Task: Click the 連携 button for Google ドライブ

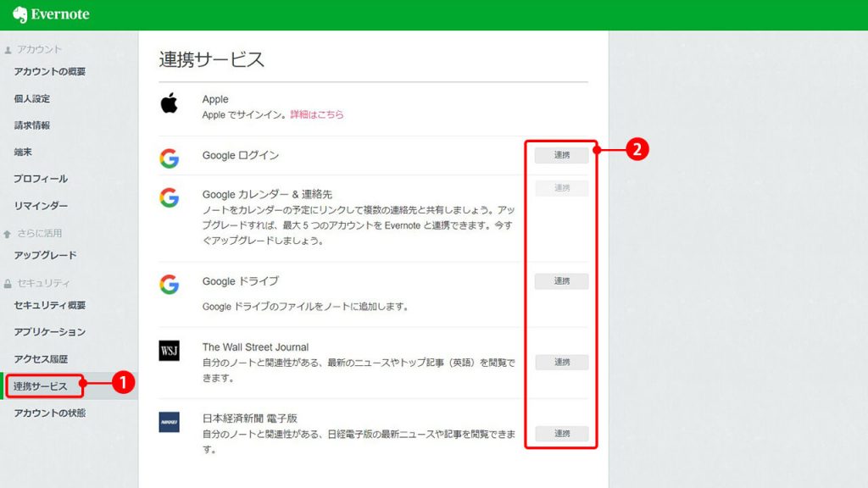Action: coord(561,281)
